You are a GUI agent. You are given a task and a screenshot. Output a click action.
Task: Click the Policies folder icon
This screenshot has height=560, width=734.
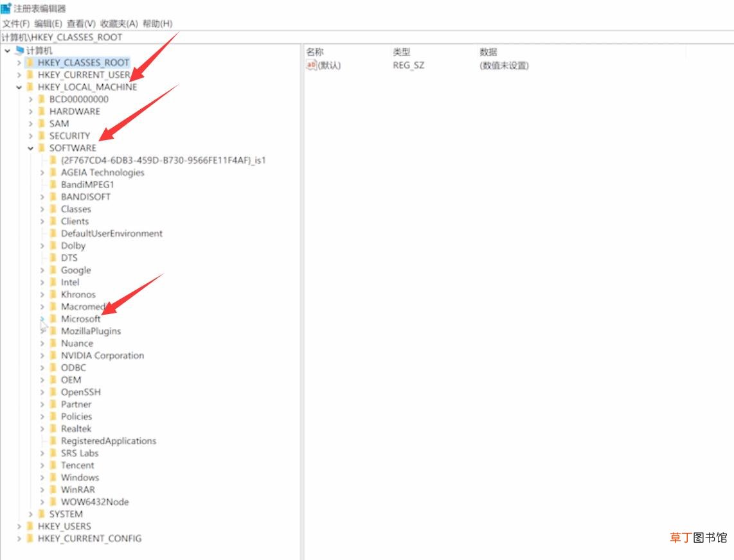tap(53, 416)
